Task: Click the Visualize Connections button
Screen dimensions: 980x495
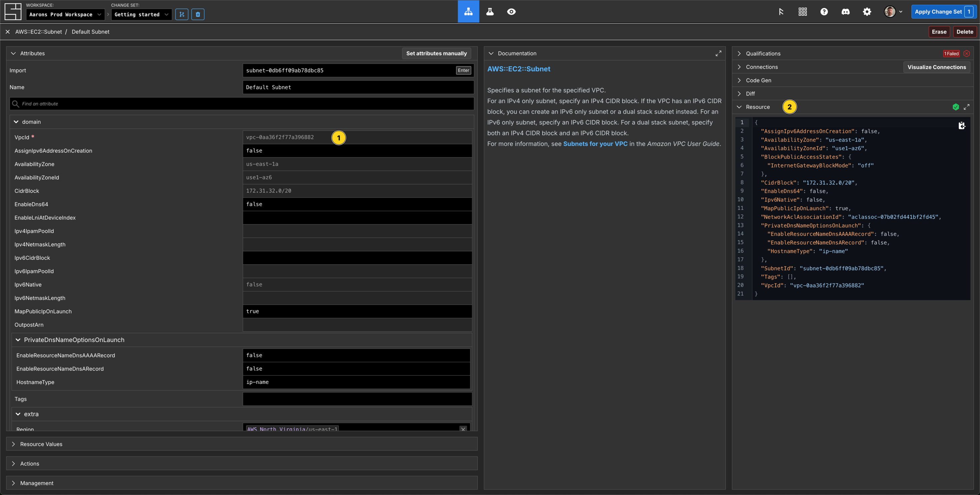Action: (937, 67)
